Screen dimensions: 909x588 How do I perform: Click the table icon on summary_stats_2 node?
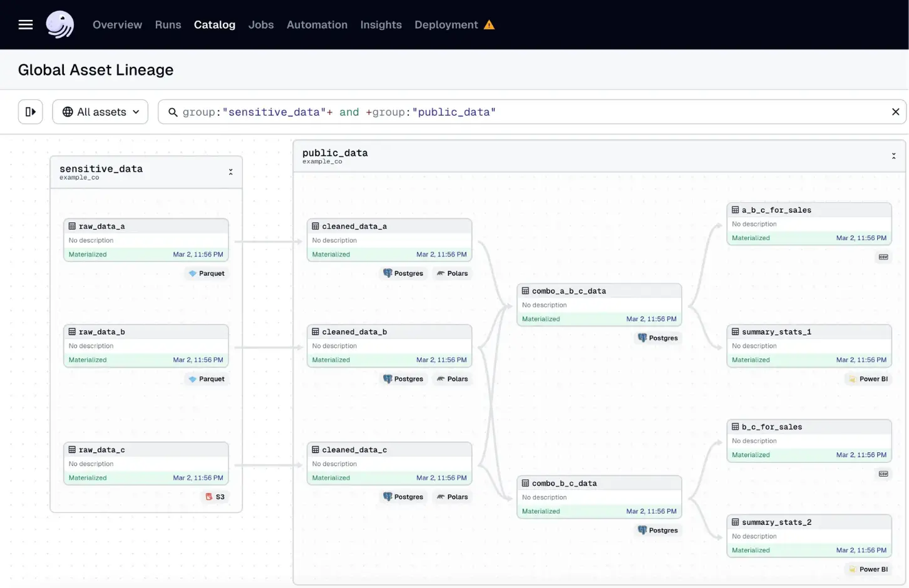click(x=736, y=522)
